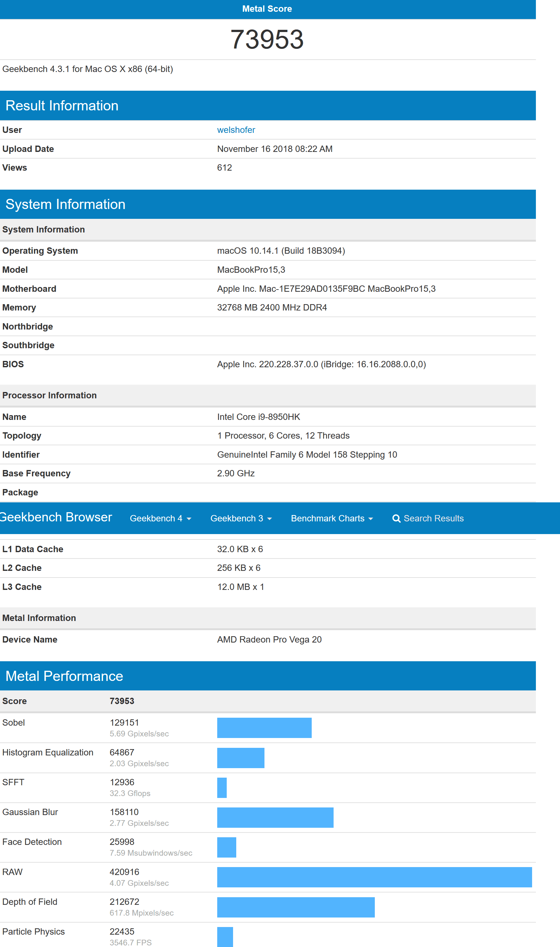
Task: Click the AMD Radeon Pro Vega 20 device name
Action: pyautogui.click(x=270, y=639)
